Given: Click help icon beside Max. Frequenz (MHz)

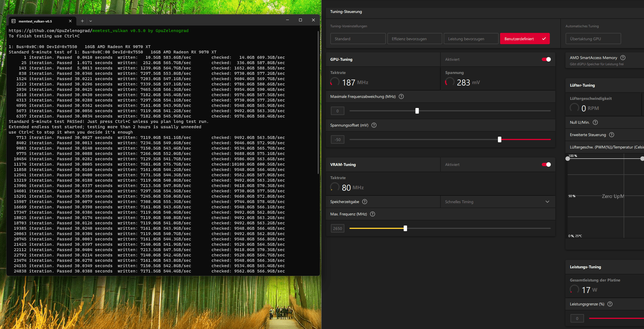Looking at the screenshot, I should coord(373,214).
